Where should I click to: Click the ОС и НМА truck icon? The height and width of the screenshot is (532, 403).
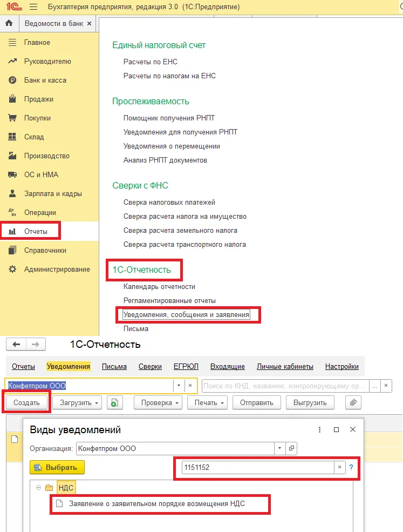point(12,175)
